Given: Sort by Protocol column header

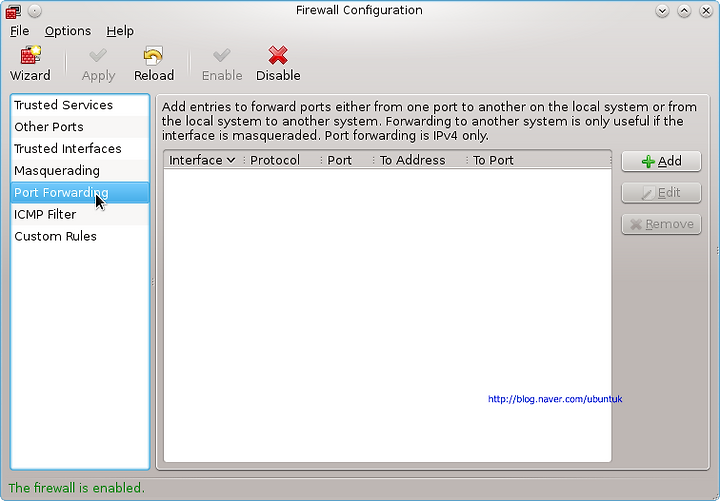Looking at the screenshot, I should pyautogui.click(x=281, y=160).
